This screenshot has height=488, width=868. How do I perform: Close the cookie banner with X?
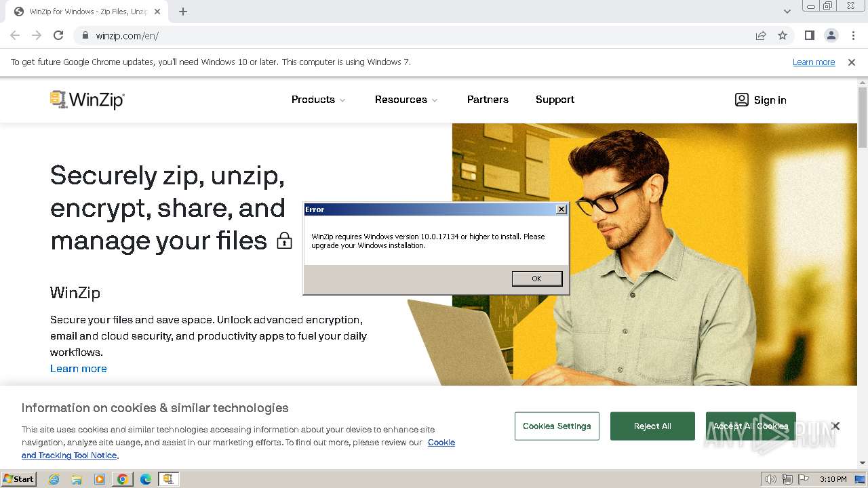click(835, 426)
